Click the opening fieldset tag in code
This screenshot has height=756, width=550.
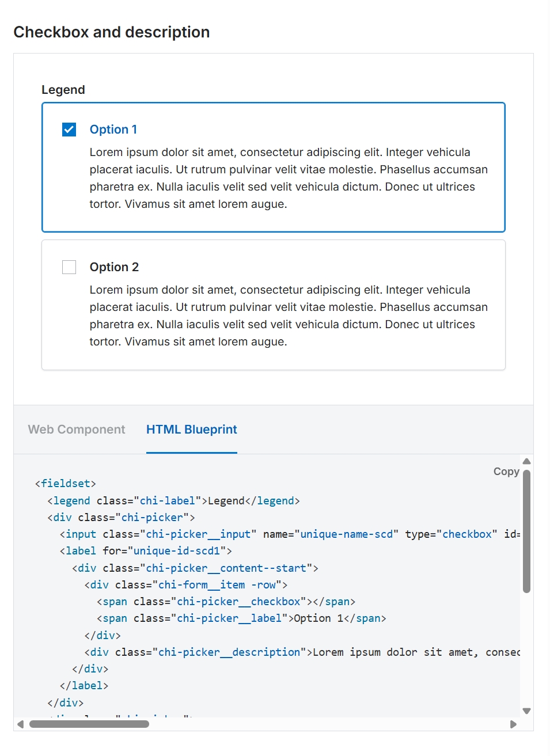[x=65, y=484]
